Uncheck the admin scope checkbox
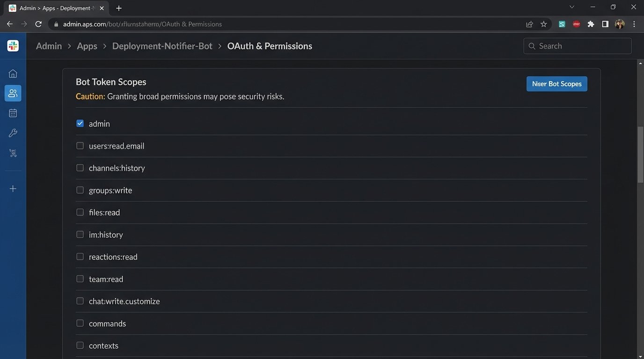The width and height of the screenshot is (644, 359). tap(80, 123)
